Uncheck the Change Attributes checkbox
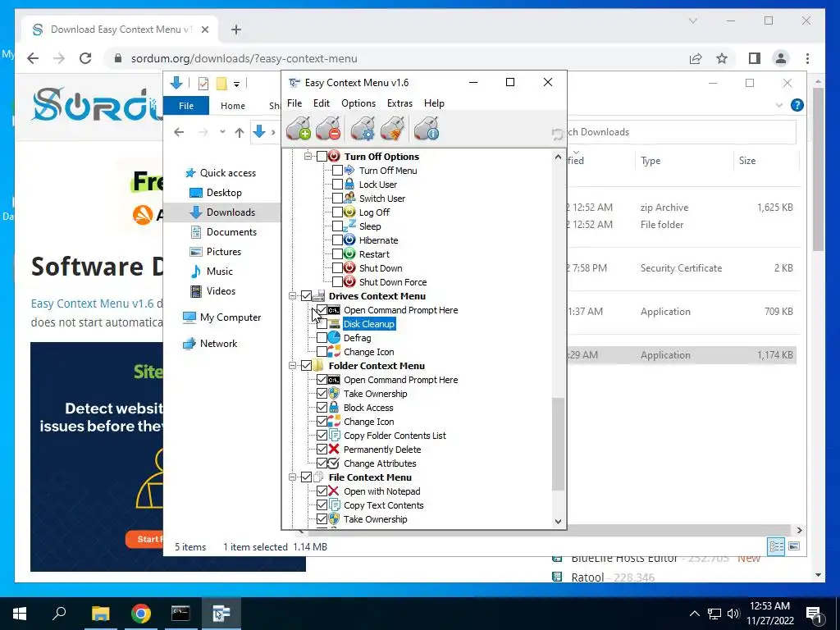Screen dimensions: 840x630 tap(322, 463)
